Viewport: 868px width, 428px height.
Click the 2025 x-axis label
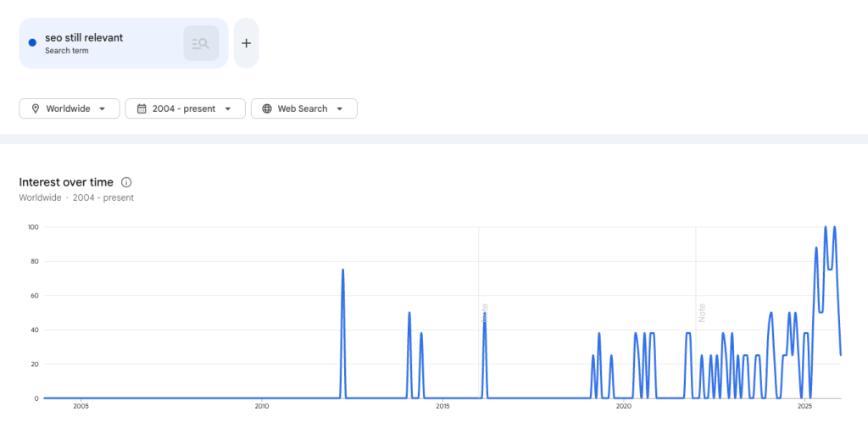[805, 407]
